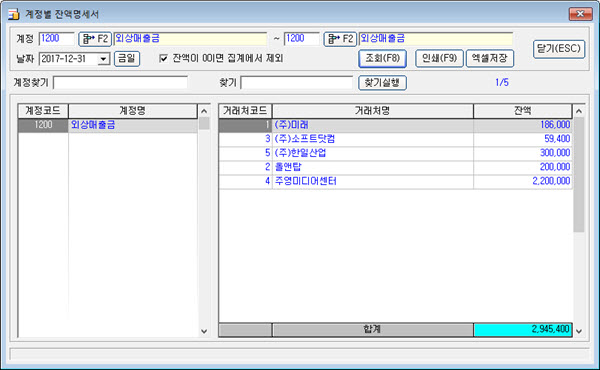Click account list scroll down arrow
600x370 pixels.
click(x=204, y=331)
